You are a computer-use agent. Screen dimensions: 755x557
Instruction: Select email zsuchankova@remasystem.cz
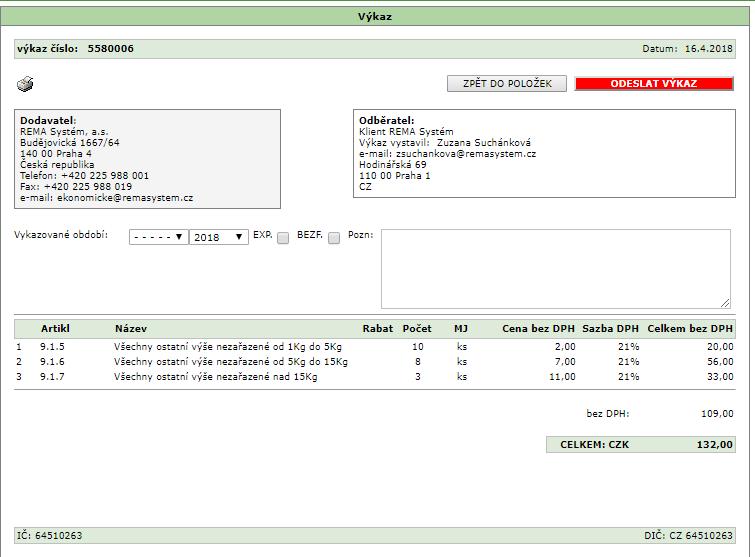tap(466, 154)
